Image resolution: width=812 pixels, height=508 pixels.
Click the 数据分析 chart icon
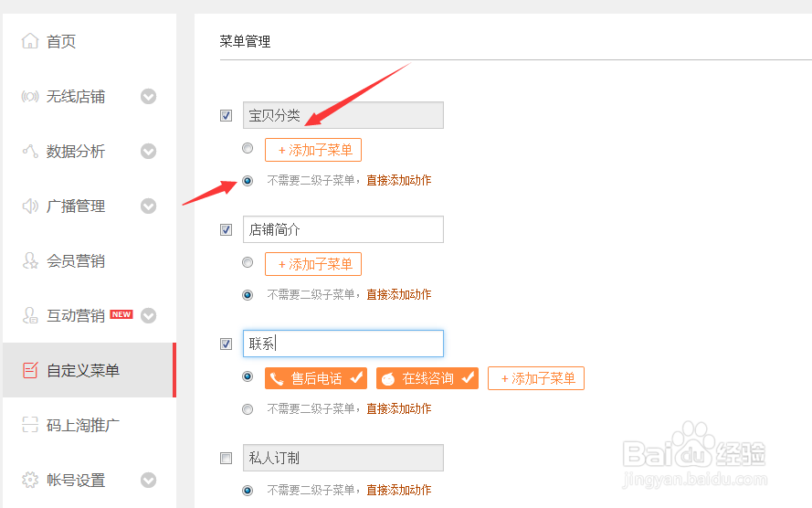[x=30, y=151]
